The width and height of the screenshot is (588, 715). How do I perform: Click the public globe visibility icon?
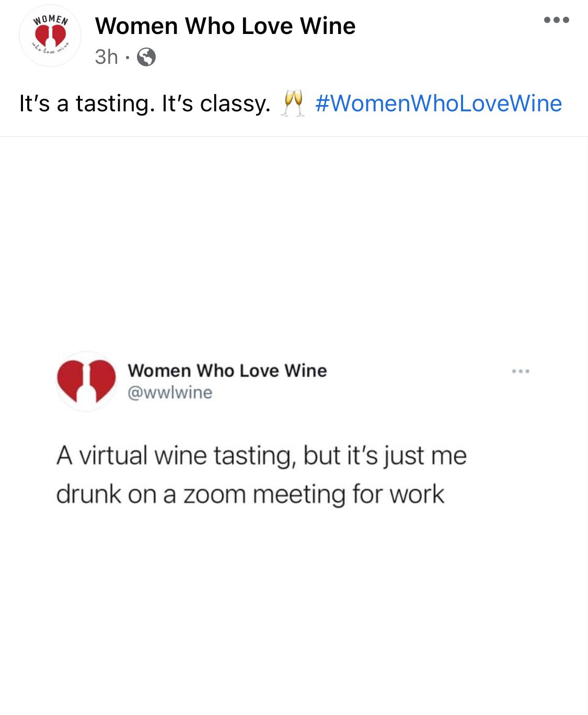(146, 57)
